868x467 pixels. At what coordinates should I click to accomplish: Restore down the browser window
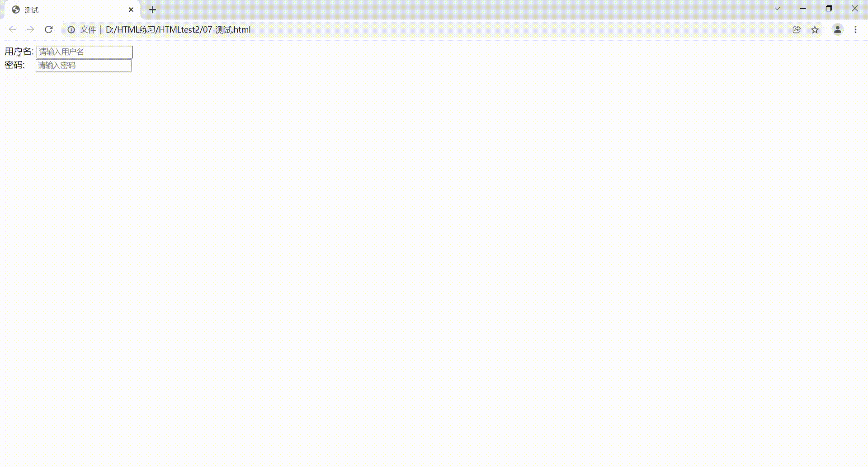tap(829, 9)
